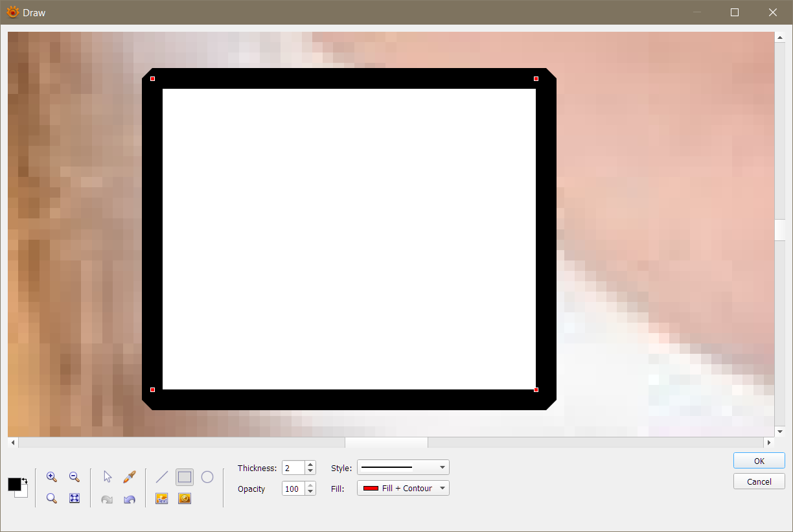Screen dimensions: 793x532
Task: Click the Opacity value field
Action: coord(293,489)
